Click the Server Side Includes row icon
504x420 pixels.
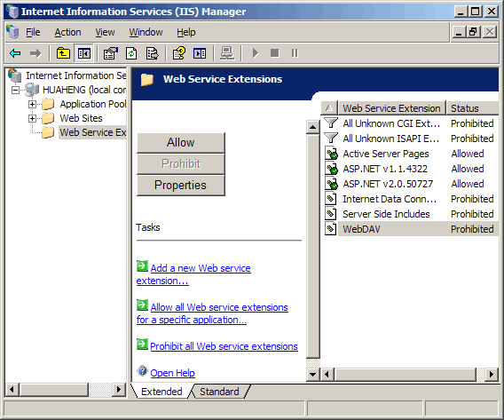pyautogui.click(x=330, y=214)
